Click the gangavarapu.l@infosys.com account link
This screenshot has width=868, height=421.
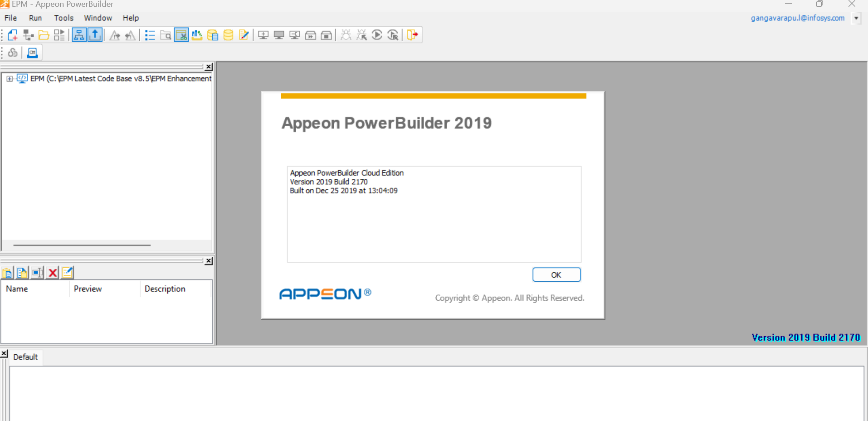(x=797, y=18)
